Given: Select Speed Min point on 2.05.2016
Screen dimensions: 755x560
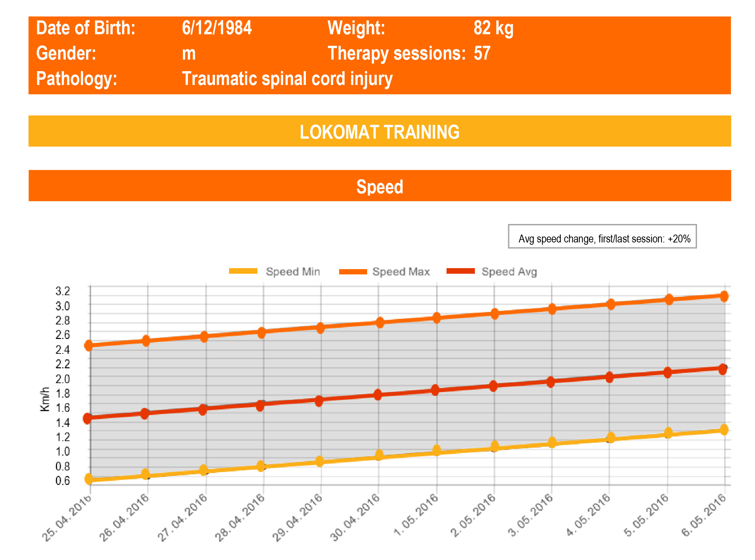Looking at the screenshot, I should 495,446.
